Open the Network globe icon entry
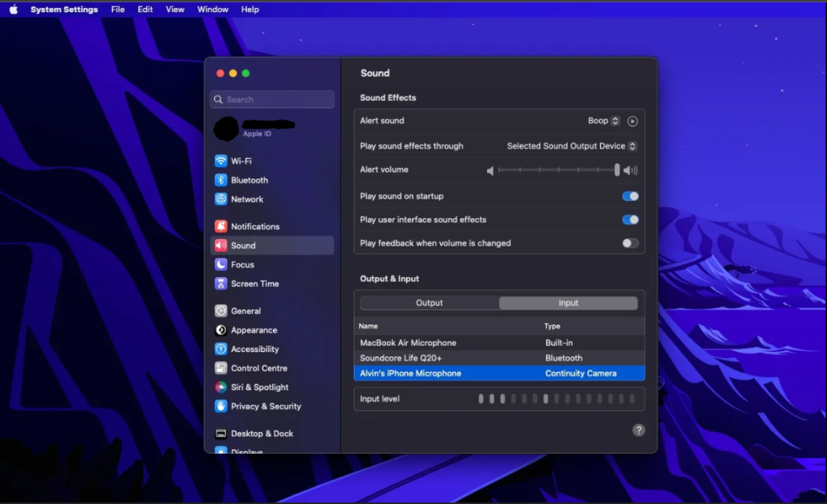The height and width of the screenshot is (504, 827). pyautogui.click(x=220, y=199)
